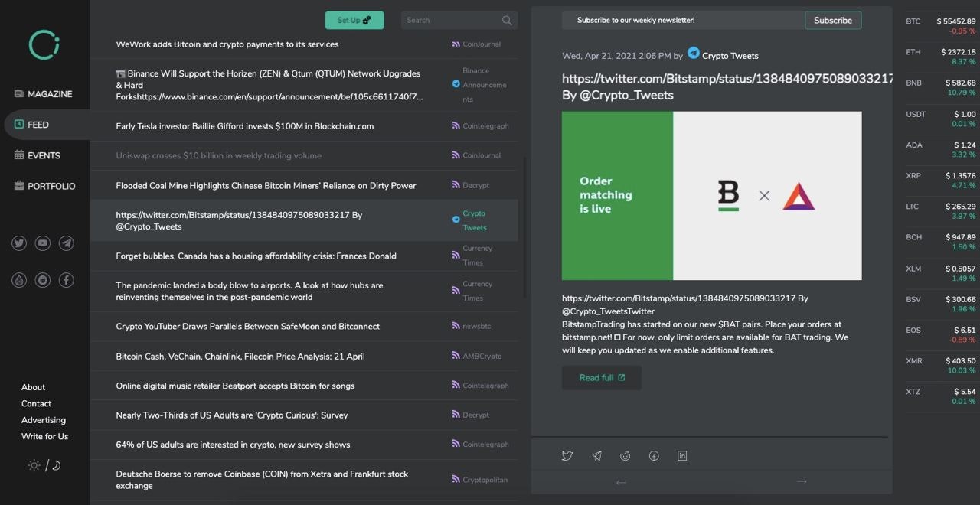
Task: Open Deutsche Boerse Coinbase removal story
Action: tap(262, 480)
